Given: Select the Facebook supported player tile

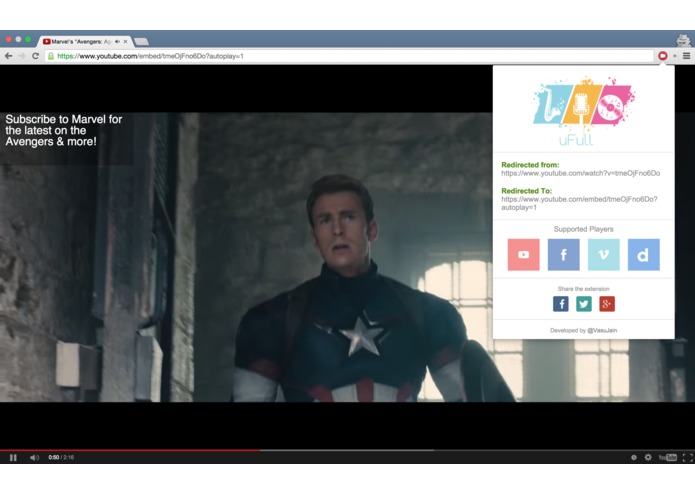Looking at the screenshot, I should coord(564,255).
